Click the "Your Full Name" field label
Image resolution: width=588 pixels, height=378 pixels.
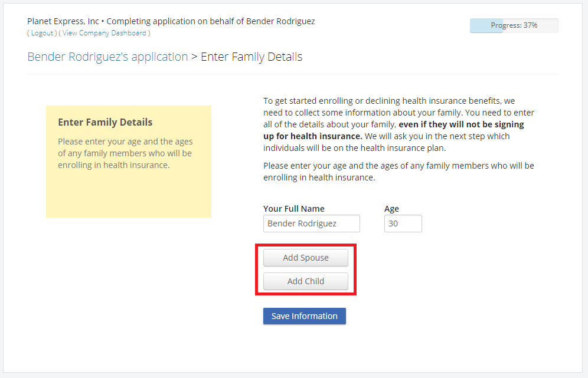(293, 209)
